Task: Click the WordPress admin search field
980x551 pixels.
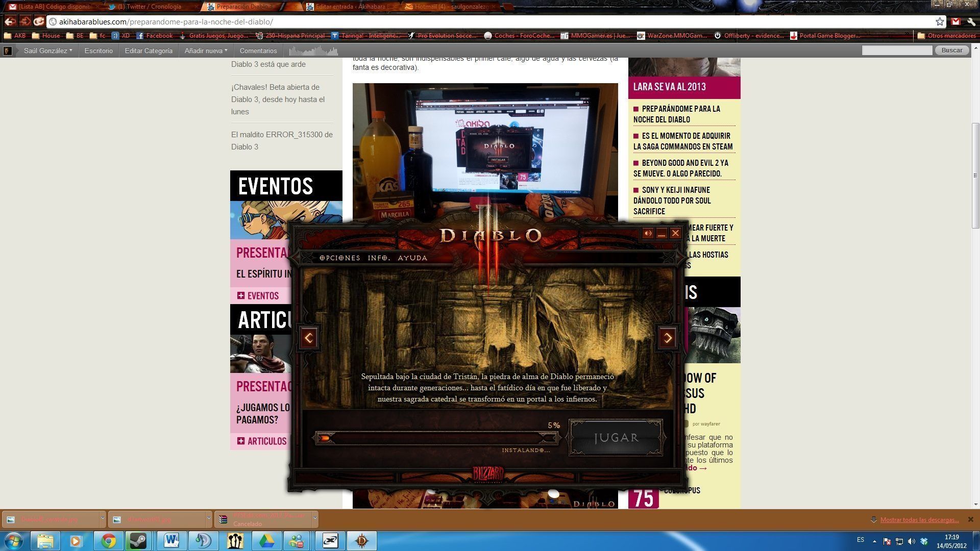Action: pyautogui.click(x=897, y=50)
